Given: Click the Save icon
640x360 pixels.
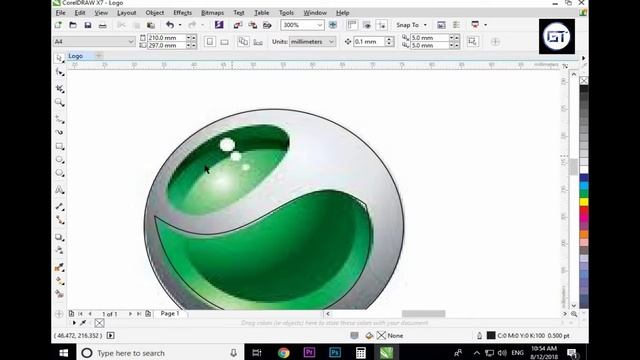Looking at the screenshot, I should pos(88,25).
